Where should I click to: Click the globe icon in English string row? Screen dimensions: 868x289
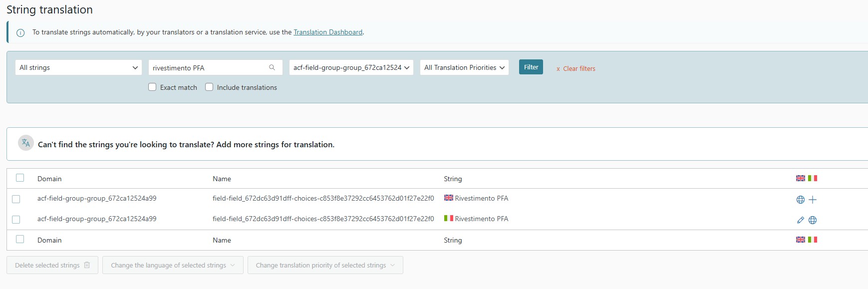pyautogui.click(x=801, y=200)
